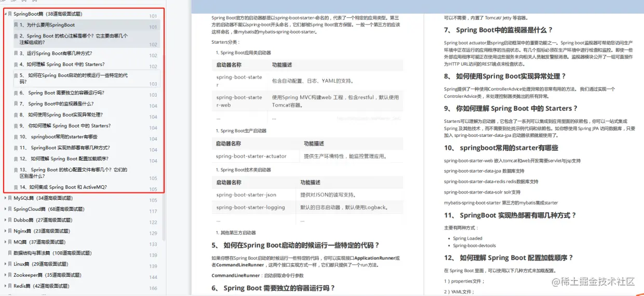Click bookmark icon beside Nginx篇
644x296 pixels.
(10, 231)
